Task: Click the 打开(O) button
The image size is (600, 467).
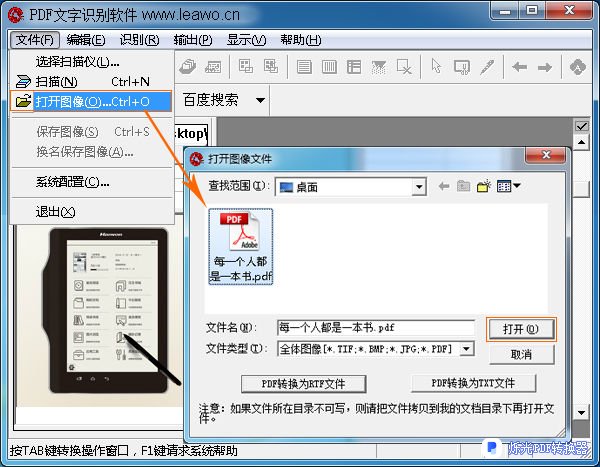Action: (x=521, y=329)
